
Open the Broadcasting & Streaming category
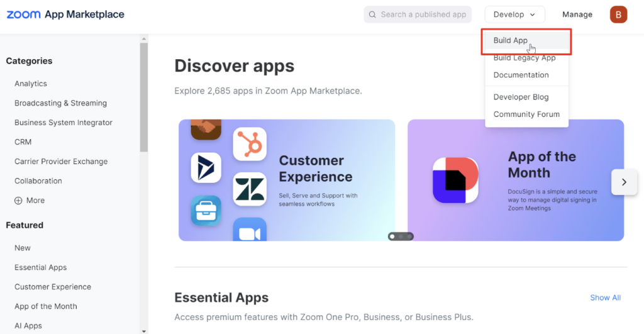click(x=60, y=103)
